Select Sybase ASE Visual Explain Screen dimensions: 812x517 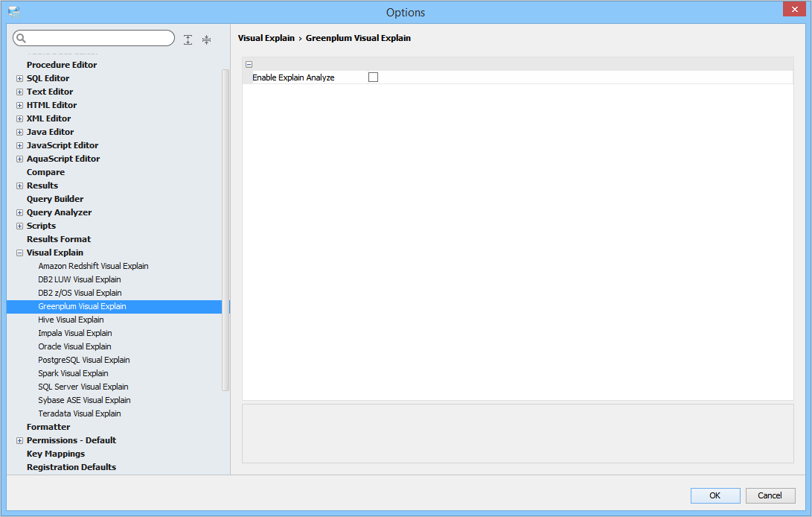[84, 400]
